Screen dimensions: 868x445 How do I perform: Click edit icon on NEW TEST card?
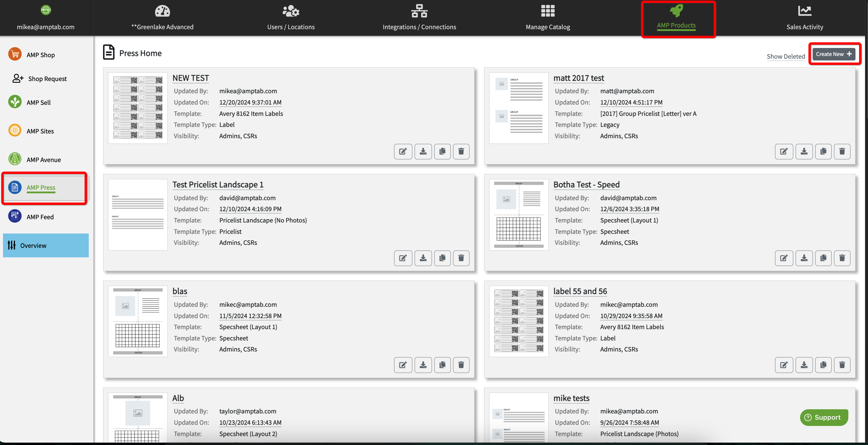[403, 151]
